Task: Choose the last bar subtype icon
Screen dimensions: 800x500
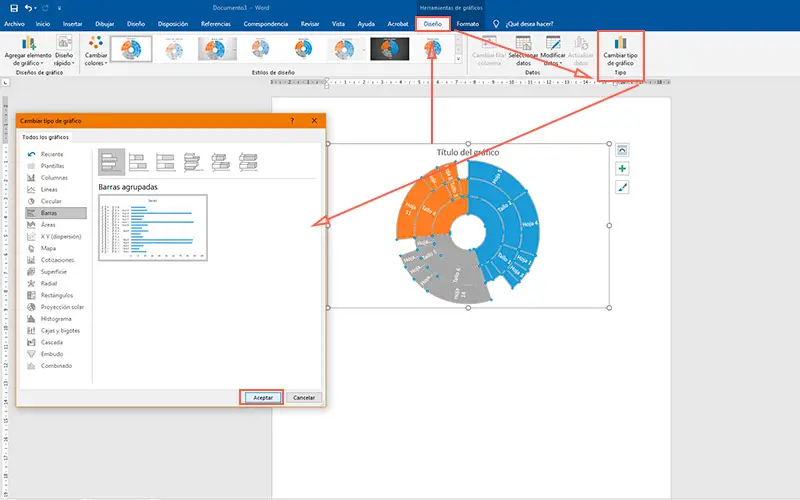Action: click(248, 162)
